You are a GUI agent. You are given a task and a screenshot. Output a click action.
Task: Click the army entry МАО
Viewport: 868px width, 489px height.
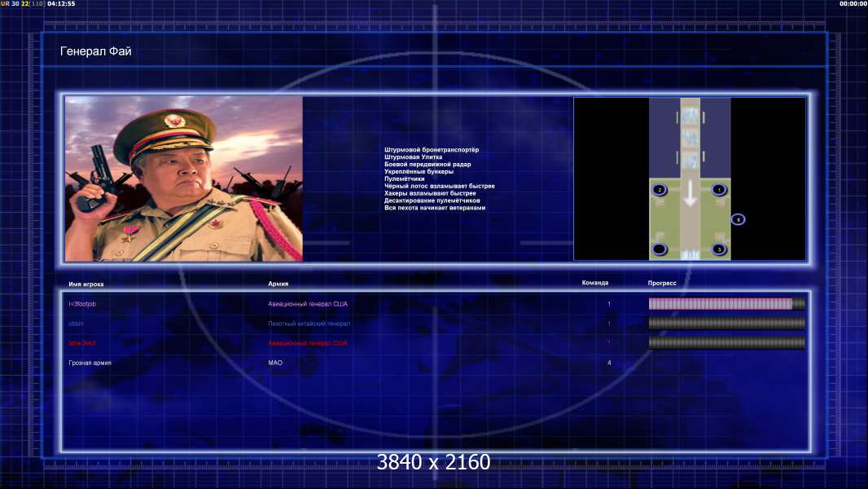coord(275,363)
